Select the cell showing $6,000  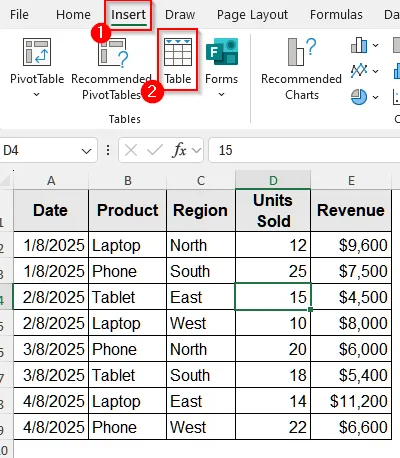coord(351,349)
